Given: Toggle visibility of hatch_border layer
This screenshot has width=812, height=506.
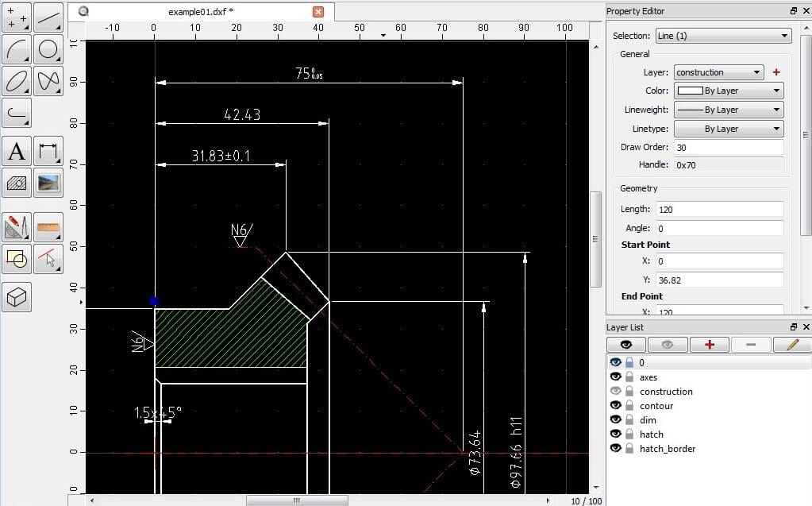Looking at the screenshot, I should pos(615,447).
